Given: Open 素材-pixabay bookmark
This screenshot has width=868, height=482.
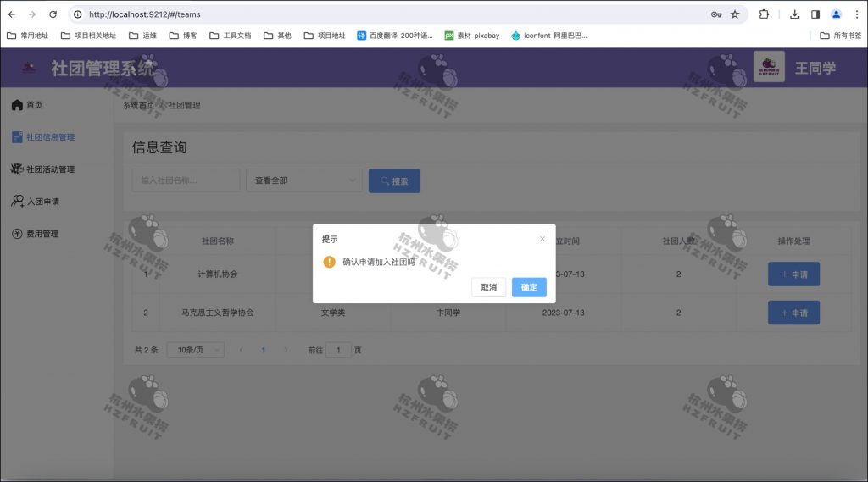Looking at the screenshot, I should click(x=471, y=36).
